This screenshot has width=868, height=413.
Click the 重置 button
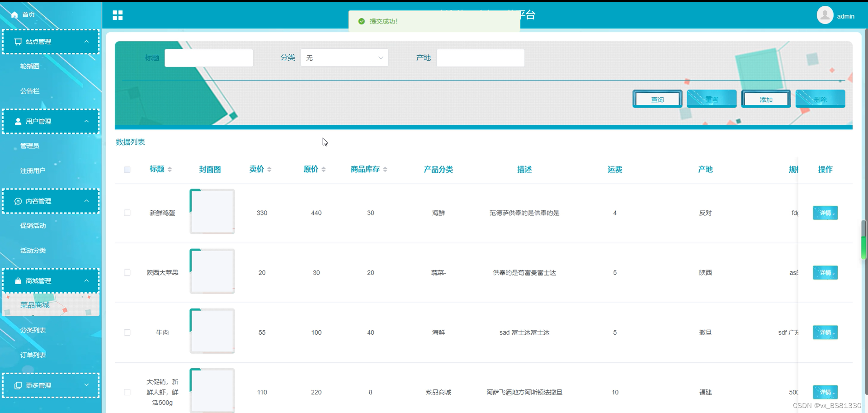click(712, 99)
